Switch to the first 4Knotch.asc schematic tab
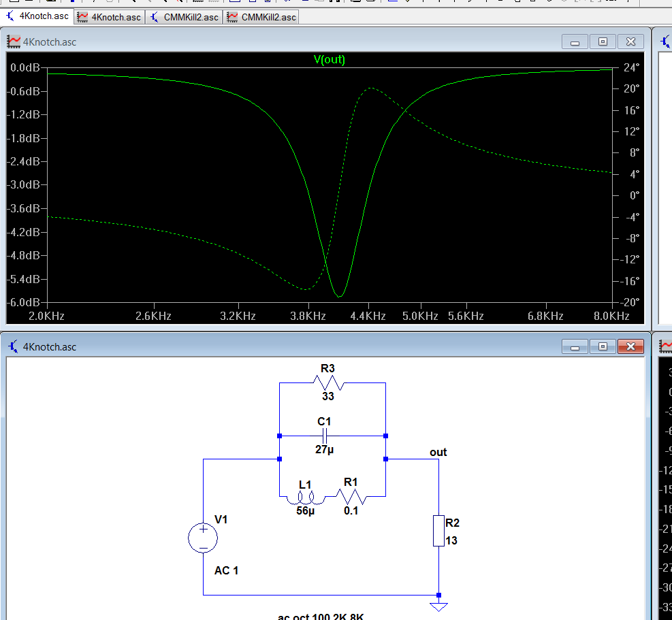The height and width of the screenshot is (620, 672). click(37, 16)
